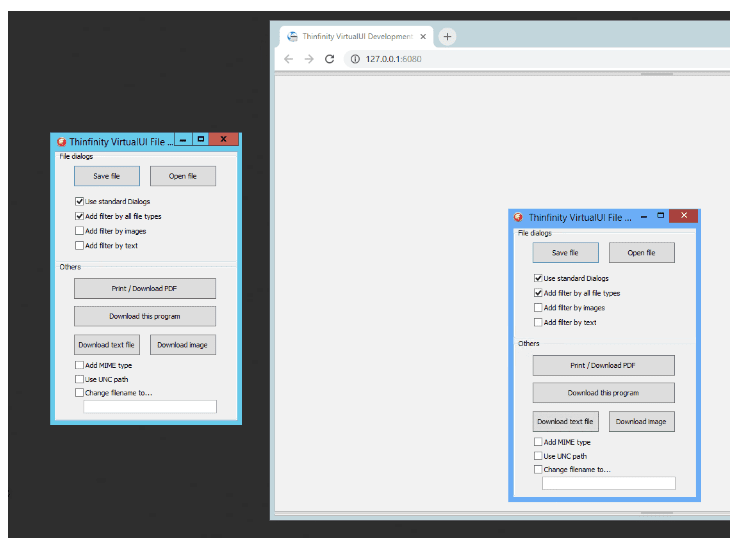Click the browser forward arrow
This screenshot has height=548, width=741.
(309, 59)
